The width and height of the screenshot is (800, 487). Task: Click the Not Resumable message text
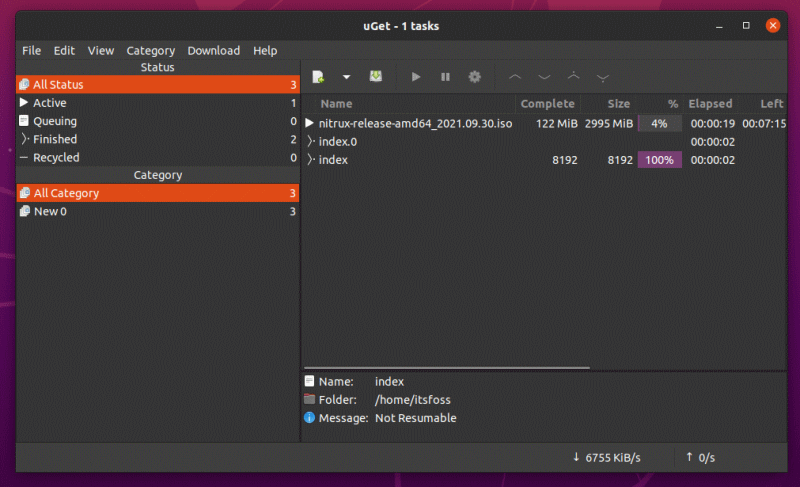(x=416, y=418)
